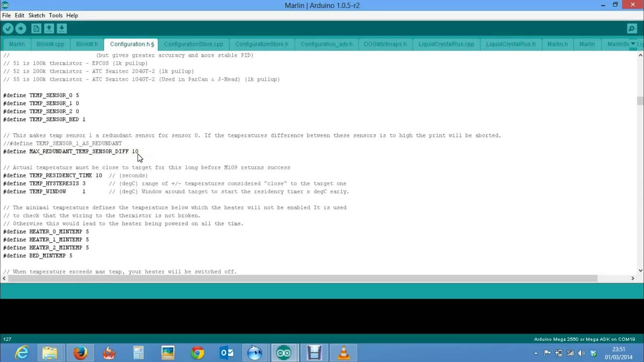The image size is (644, 362).
Task: Click the horizontal scrollbar left arrow
Action: 5,279
